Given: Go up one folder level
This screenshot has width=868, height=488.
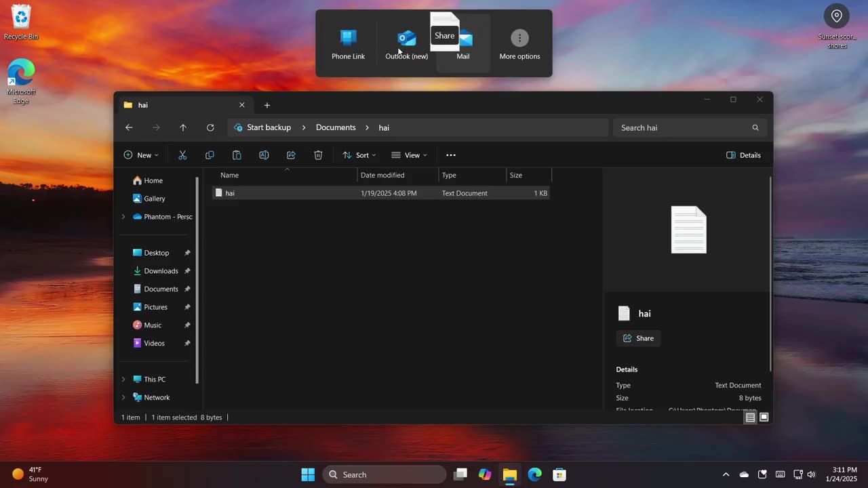Looking at the screenshot, I should pyautogui.click(x=183, y=127).
